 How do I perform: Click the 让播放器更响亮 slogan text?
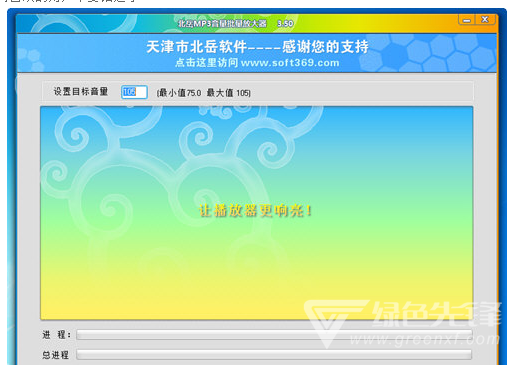[255, 211]
